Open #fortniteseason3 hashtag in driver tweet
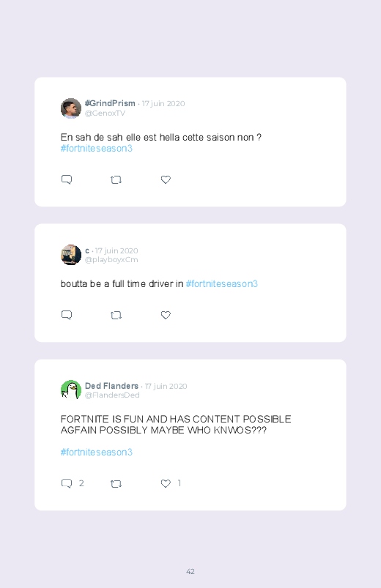 222,284
